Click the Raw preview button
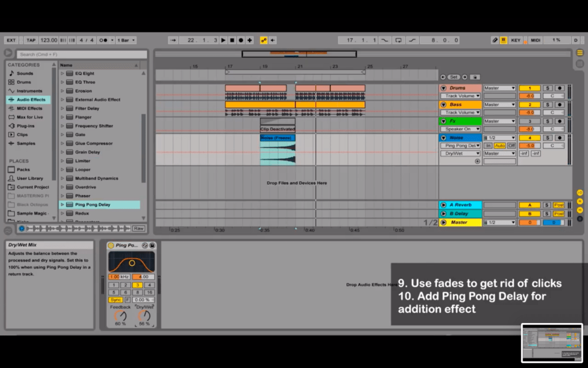588x368 pixels. pos(138,228)
